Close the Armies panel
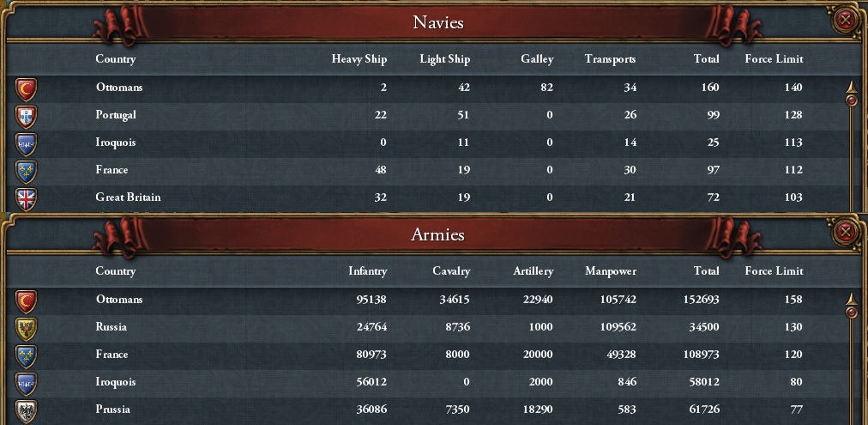This screenshot has width=868, height=425. [846, 231]
